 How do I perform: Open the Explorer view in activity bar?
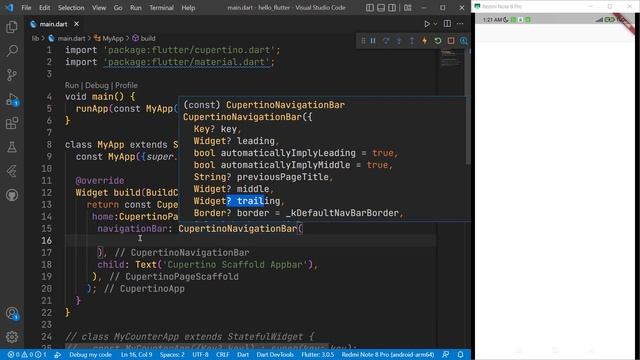[x=12, y=27]
